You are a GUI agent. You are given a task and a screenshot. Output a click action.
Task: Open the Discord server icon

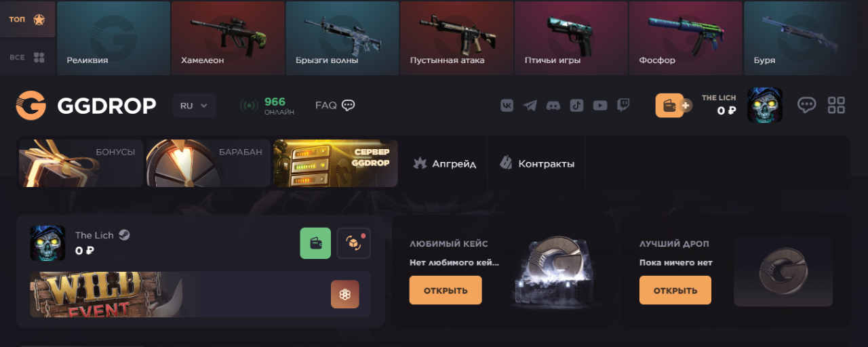tap(553, 105)
